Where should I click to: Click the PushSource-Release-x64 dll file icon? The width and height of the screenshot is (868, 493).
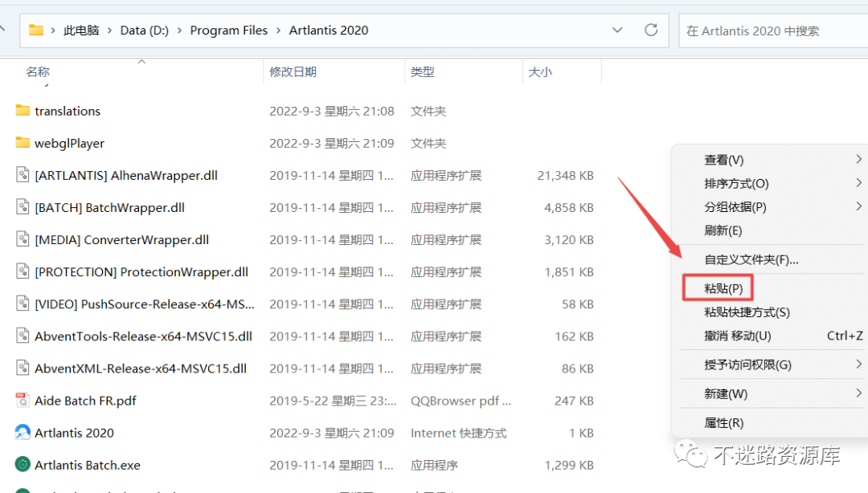[23, 304]
